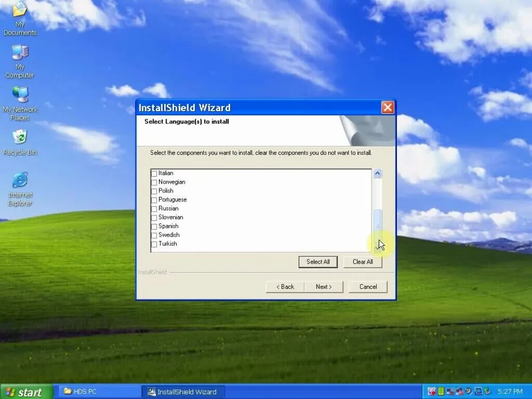Viewport: 532px width, 399px height.
Task: Check the Italian language checkbox
Action: coord(154,173)
